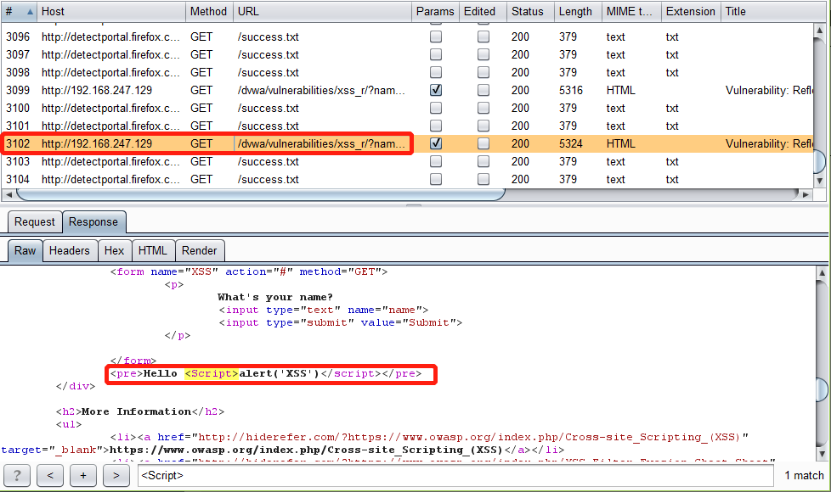
Task: Click up arrow of history table scrollbar
Action: [819, 29]
